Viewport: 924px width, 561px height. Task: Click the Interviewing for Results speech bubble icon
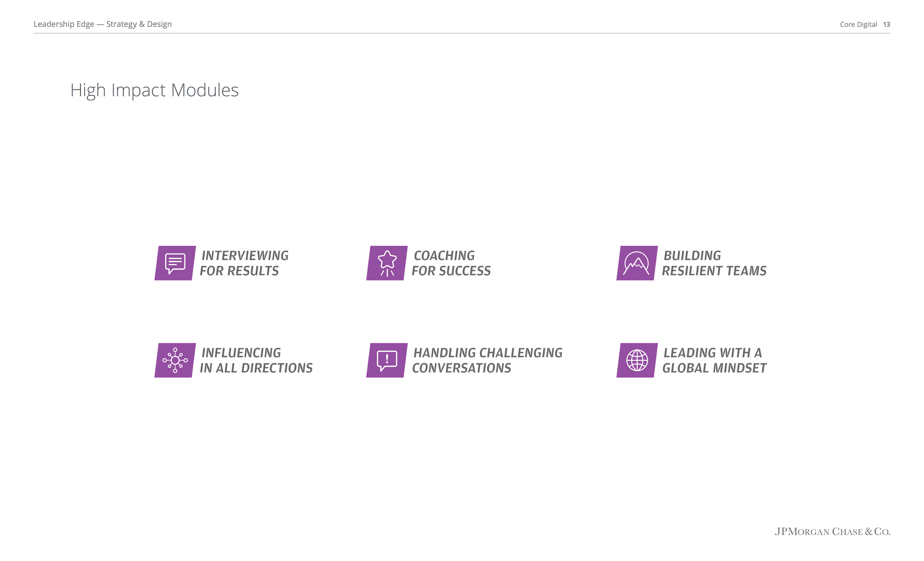pyautogui.click(x=175, y=263)
